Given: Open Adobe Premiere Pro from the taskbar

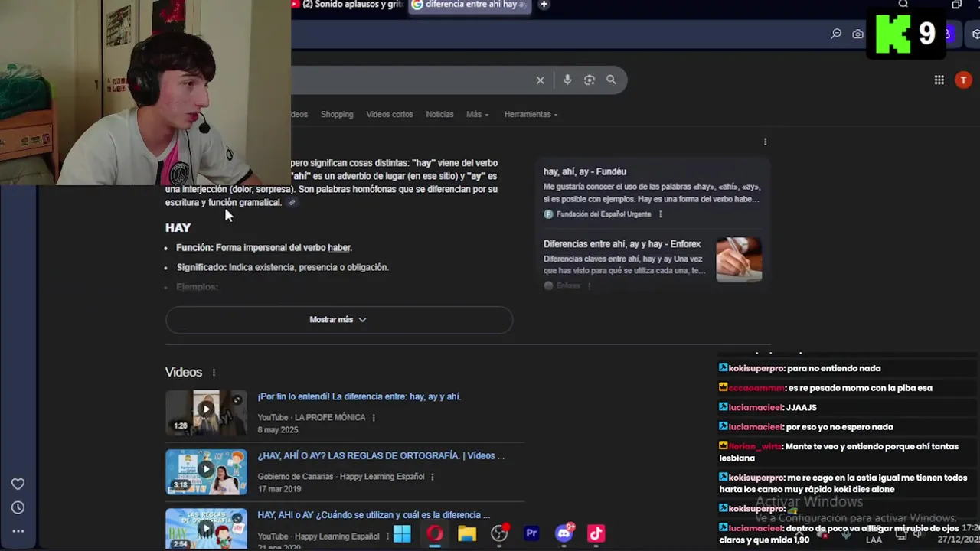Looking at the screenshot, I should (x=531, y=533).
